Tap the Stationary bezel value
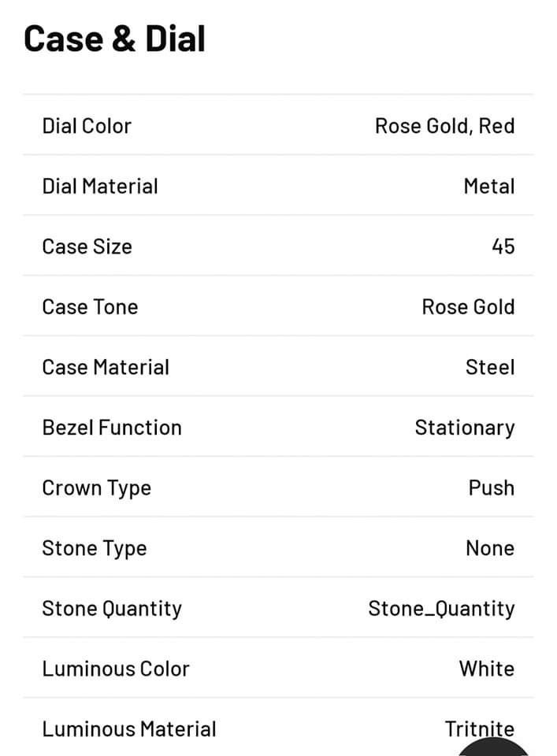 (x=465, y=428)
